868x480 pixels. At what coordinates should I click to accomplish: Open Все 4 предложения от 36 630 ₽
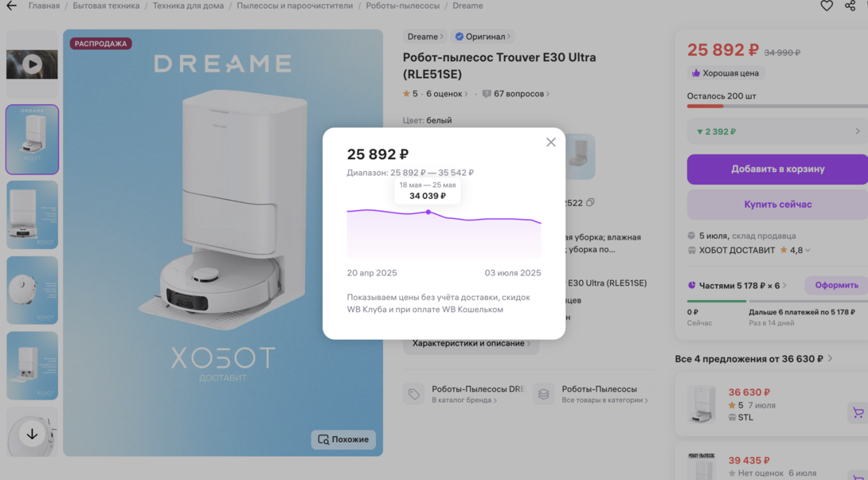pyautogui.click(x=753, y=359)
